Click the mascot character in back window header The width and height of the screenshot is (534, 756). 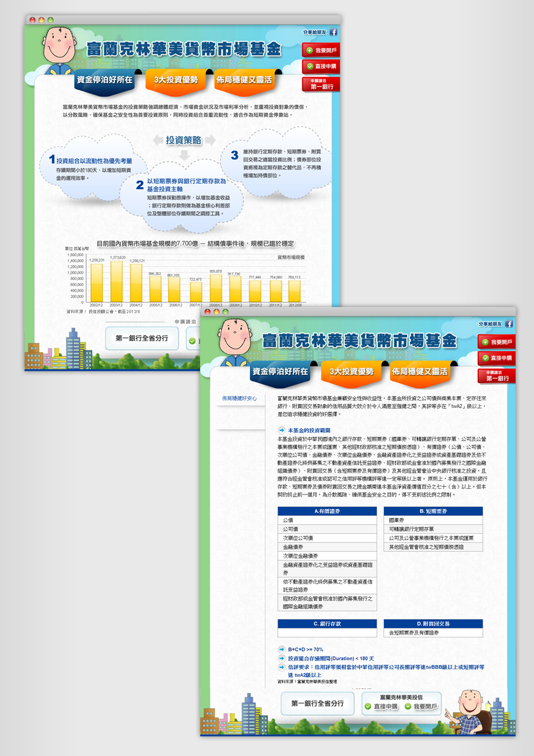pyautogui.click(x=60, y=49)
